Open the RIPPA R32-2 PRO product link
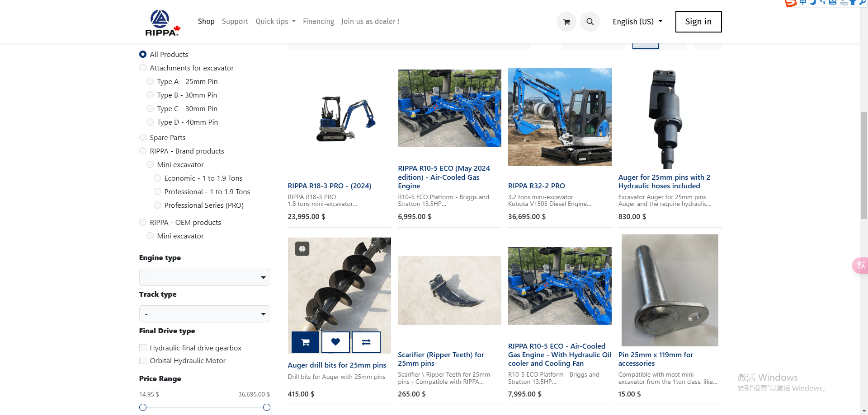 [x=536, y=186]
